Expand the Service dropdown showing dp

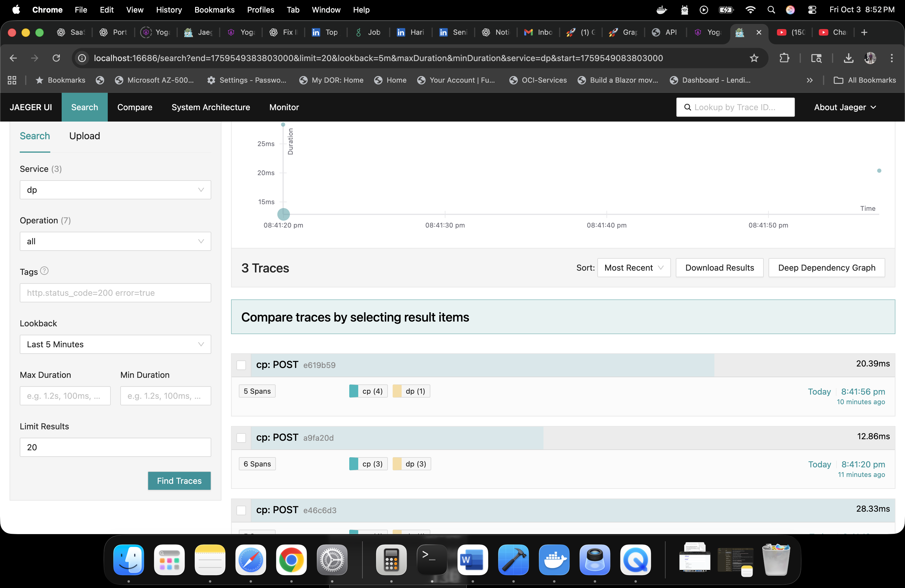click(x=115, y=190)
